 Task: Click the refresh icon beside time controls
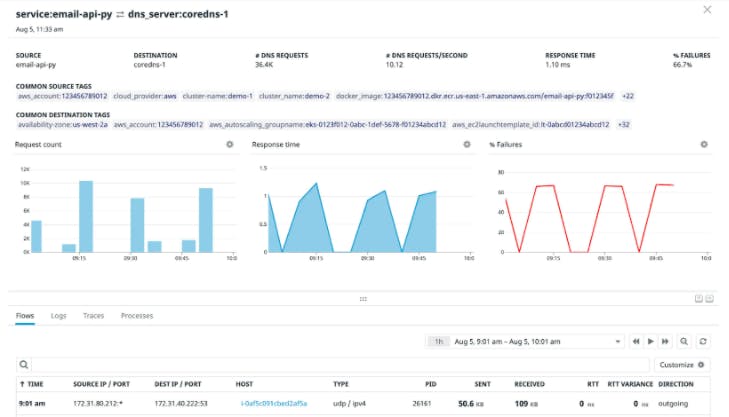point(703,341)
